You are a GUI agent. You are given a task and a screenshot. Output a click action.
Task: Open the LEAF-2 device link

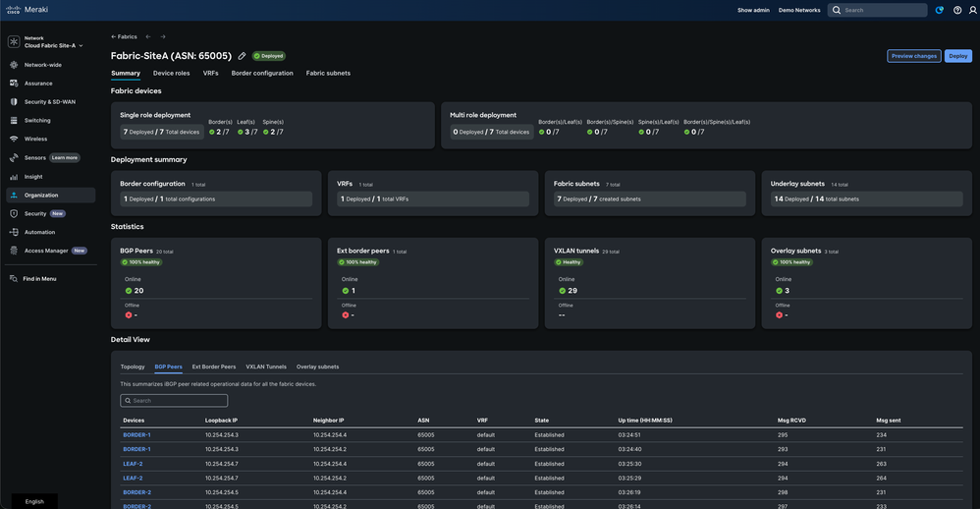[133, 464]
